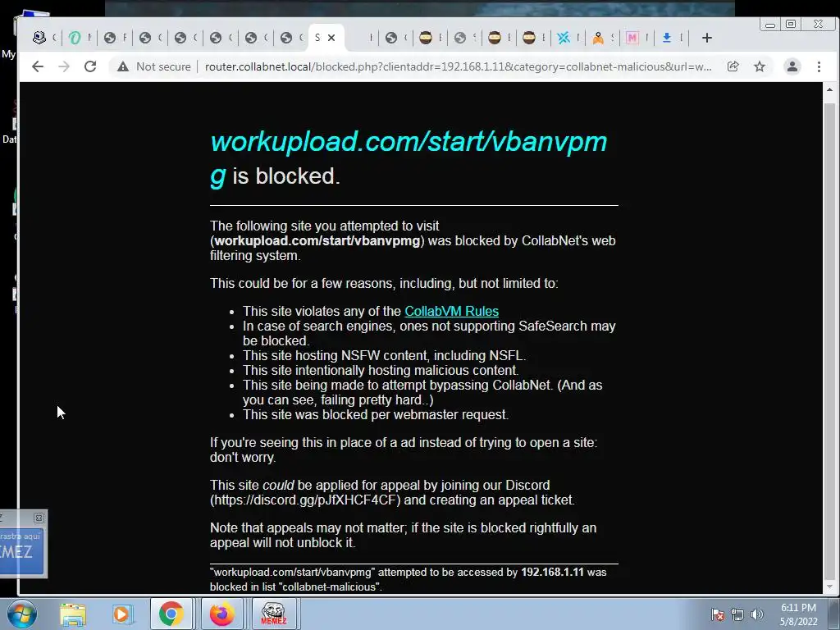The height and width of the screenshot is (630, 840).
Task: Open the Chrome profile avatar
Action: pyautogui.click(x=792, y=66)
